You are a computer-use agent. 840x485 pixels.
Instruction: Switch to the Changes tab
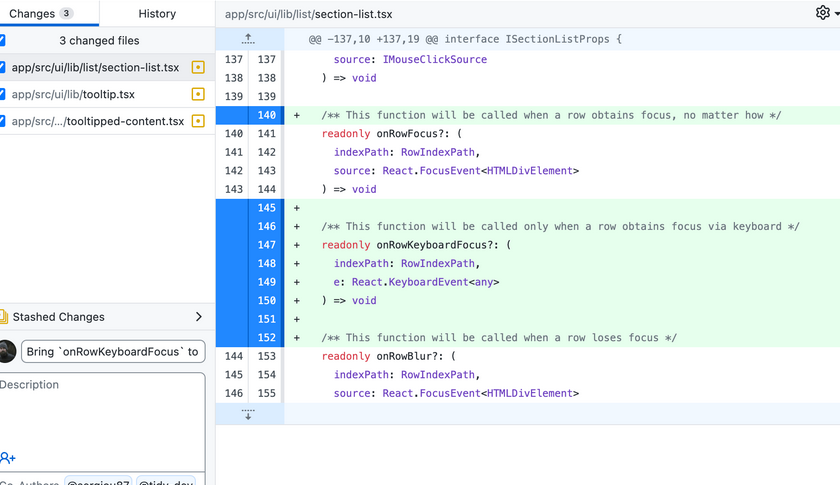point(49,13)
